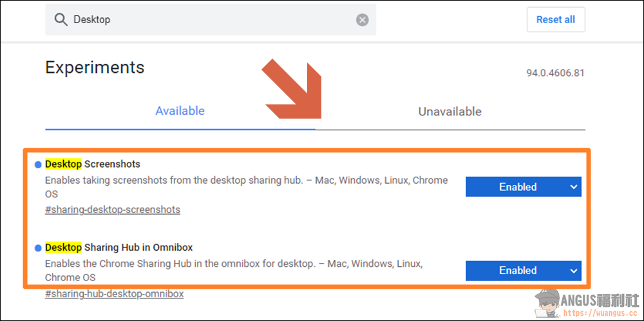This screenshot has width=644, height=321.
Task: Open the Enabled dropdown for Desktop Screenshots
Action: tap(523, 187)
